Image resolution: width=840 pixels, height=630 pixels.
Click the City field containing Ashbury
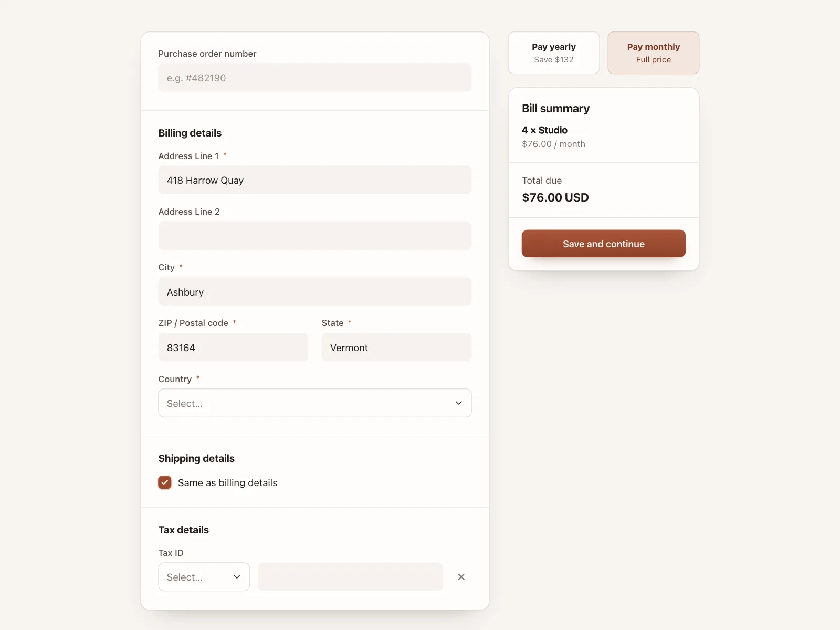(x=315, y=292)
